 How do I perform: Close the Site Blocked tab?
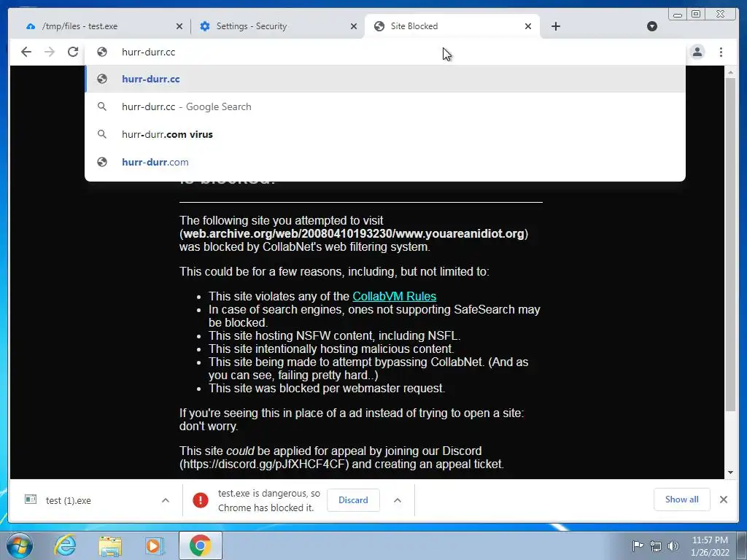(x=528, y=26)
